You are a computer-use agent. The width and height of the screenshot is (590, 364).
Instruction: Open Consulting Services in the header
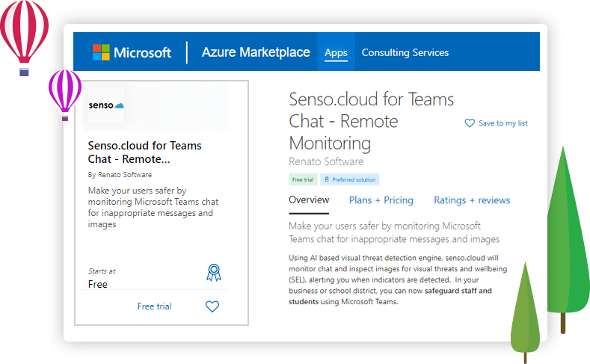pyautogui.click(x=405, y=52)
